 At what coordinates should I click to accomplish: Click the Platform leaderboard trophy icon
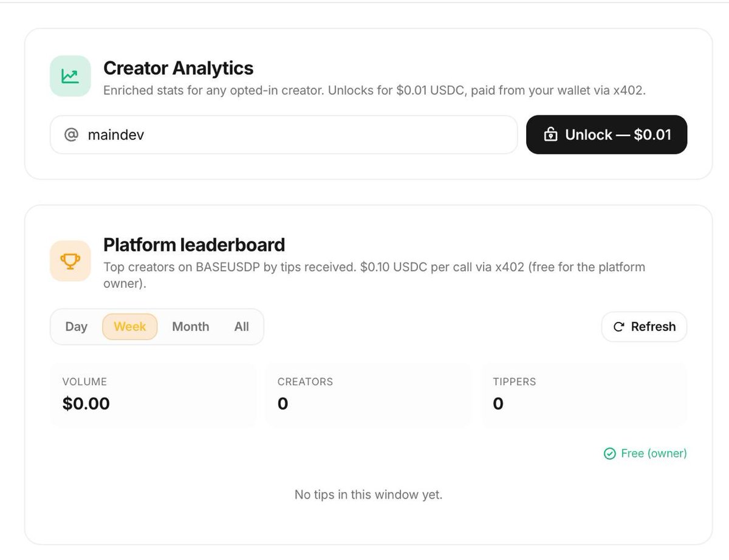70,261
